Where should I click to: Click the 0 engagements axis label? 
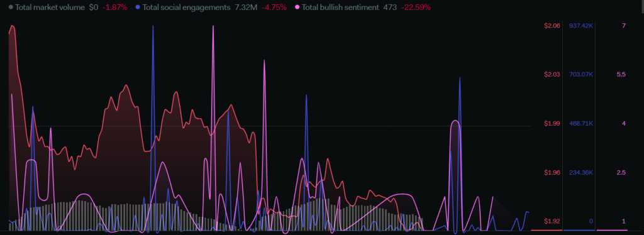pos(591,221)
